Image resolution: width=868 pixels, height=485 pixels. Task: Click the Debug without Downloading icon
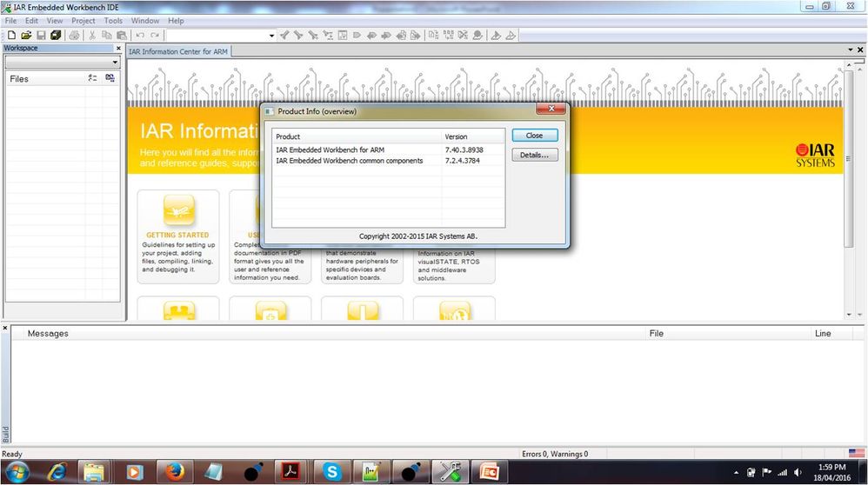[x=511, y=36]
